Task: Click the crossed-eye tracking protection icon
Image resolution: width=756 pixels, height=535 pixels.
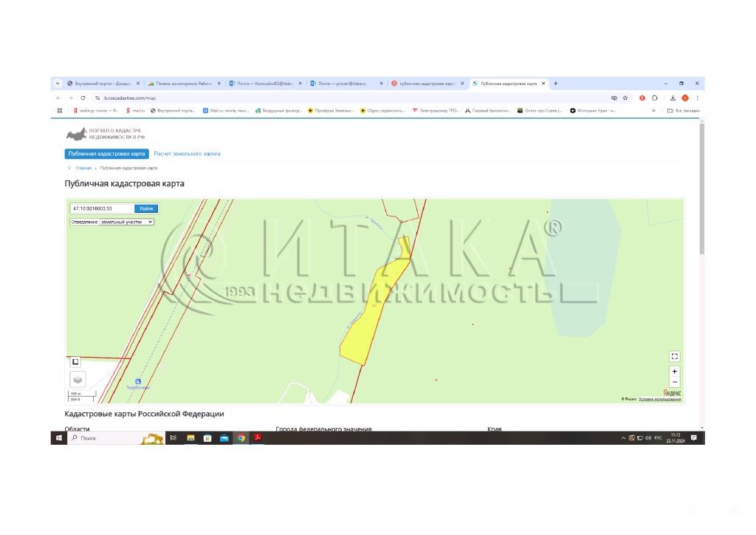Action: click(614, 98)
